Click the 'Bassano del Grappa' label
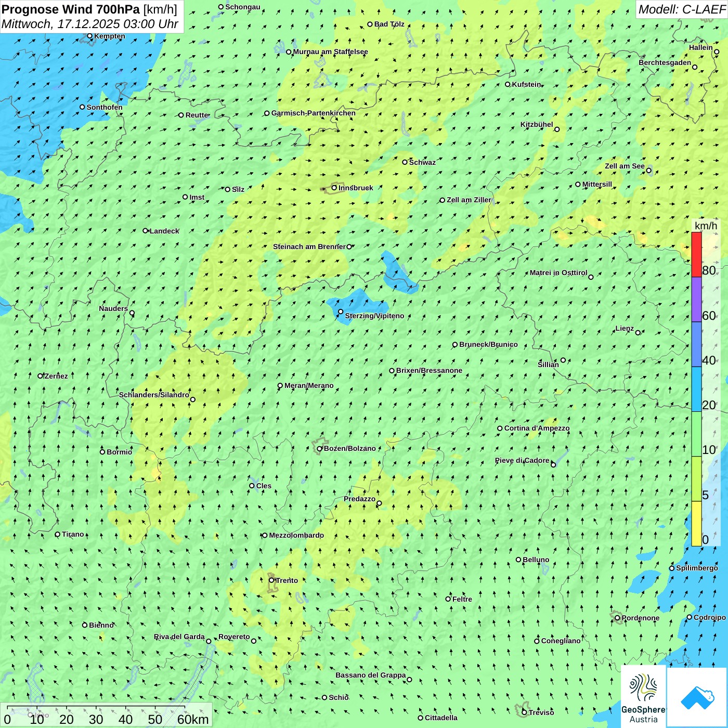728x728 pixels. [x=371, y=675]
